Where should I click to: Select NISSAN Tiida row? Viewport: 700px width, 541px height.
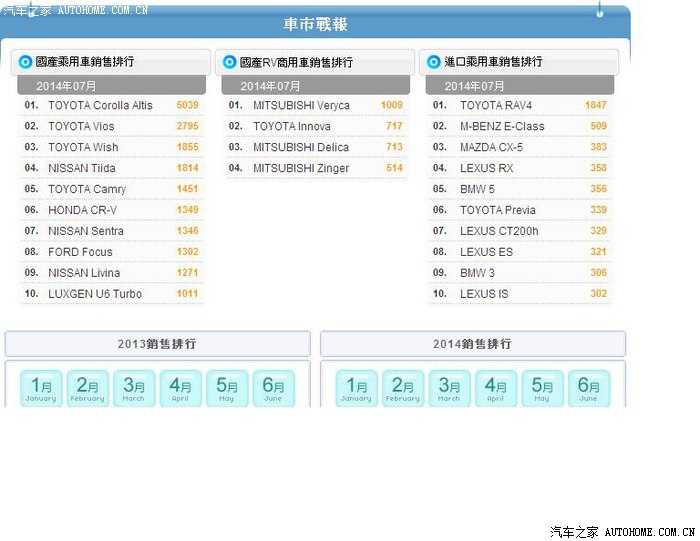(x=111, y=168)
